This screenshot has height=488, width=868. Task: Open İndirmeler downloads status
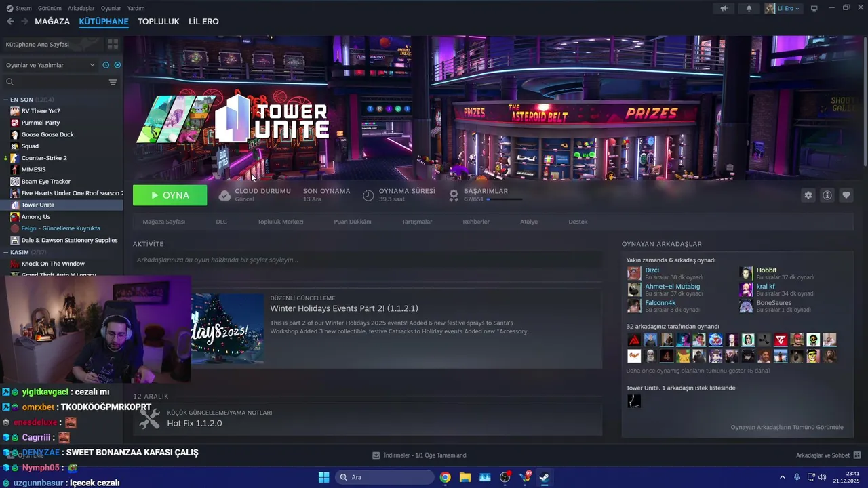[x=420, y=455]
